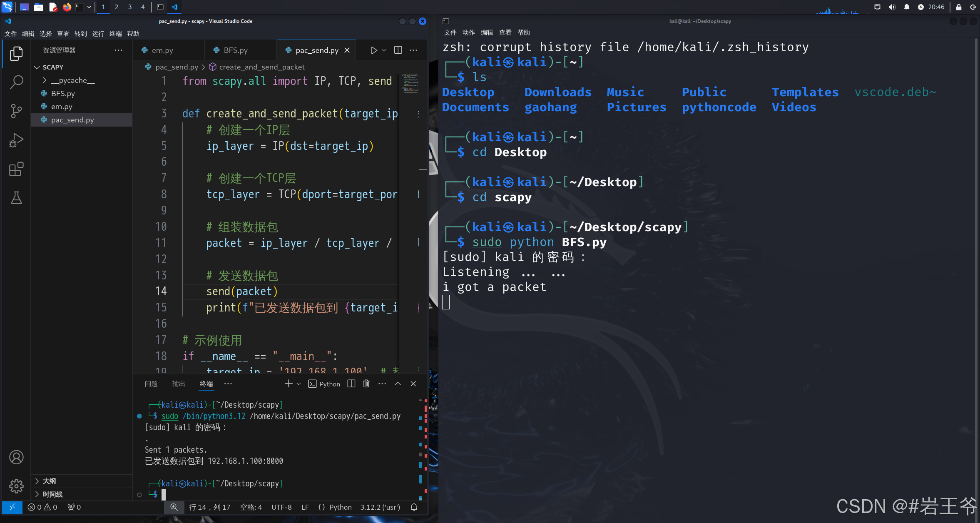
Task: Click the Run Python File play button
Action: pyautogui.click(x=374, y=50)
